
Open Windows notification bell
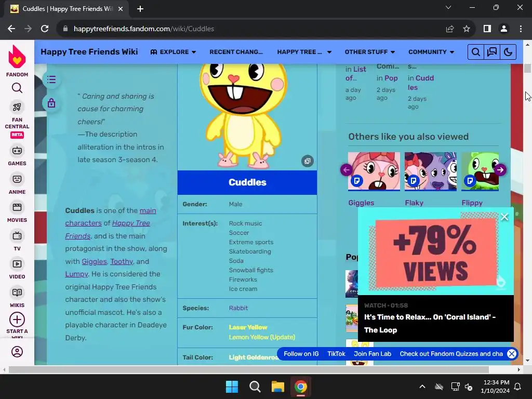[x=518, y=387]
